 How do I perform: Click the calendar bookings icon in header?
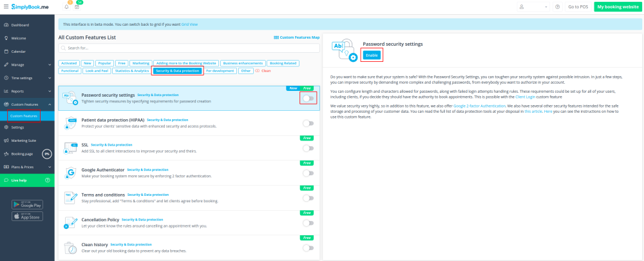(77, 6)
